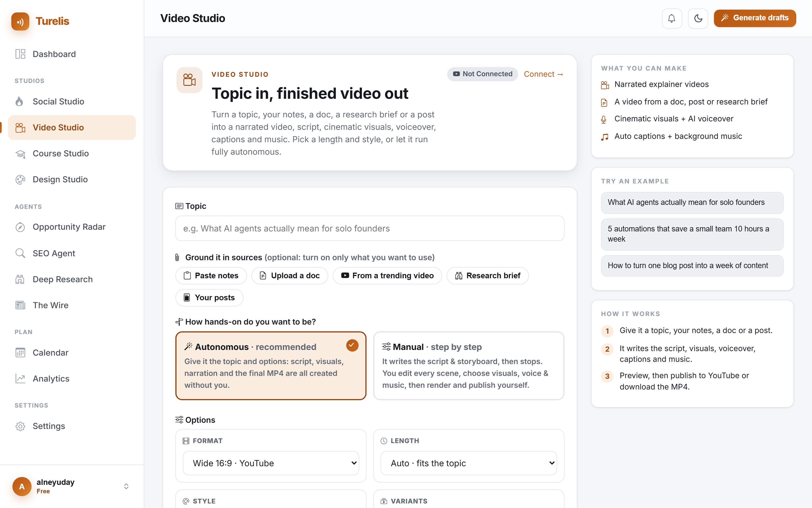Click the Turelis logo icon
The image size is (812, 508).
[20, 21]
